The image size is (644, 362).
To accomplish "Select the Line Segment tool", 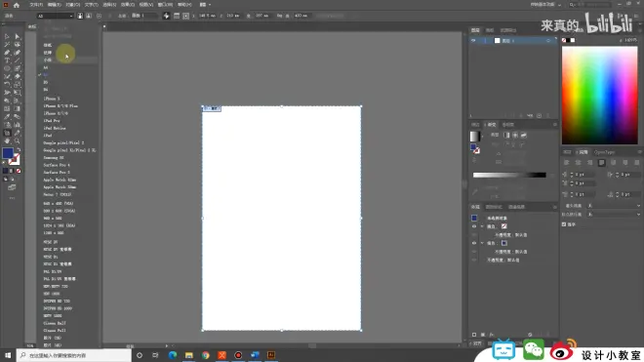I will 18,60.
